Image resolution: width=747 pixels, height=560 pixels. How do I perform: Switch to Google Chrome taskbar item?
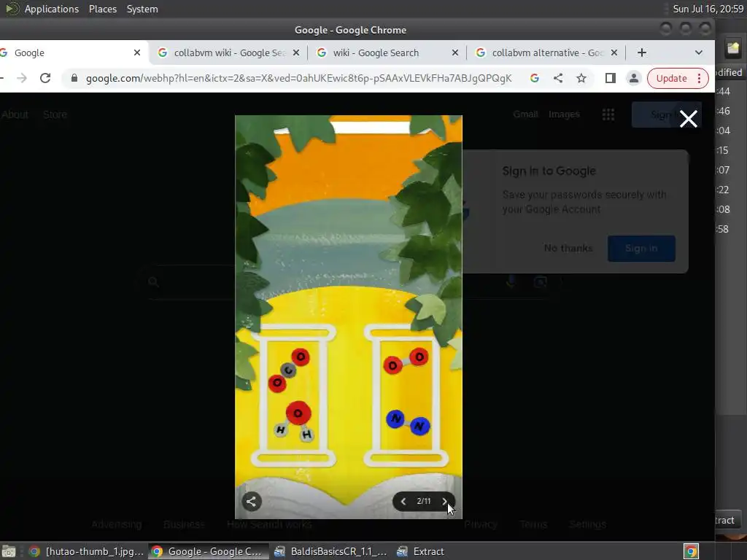(x=208, y=551)
